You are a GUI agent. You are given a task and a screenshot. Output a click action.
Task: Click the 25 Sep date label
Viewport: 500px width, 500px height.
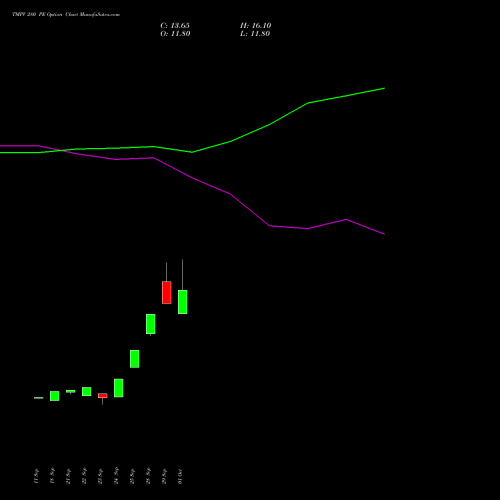(x=132, y=476)
